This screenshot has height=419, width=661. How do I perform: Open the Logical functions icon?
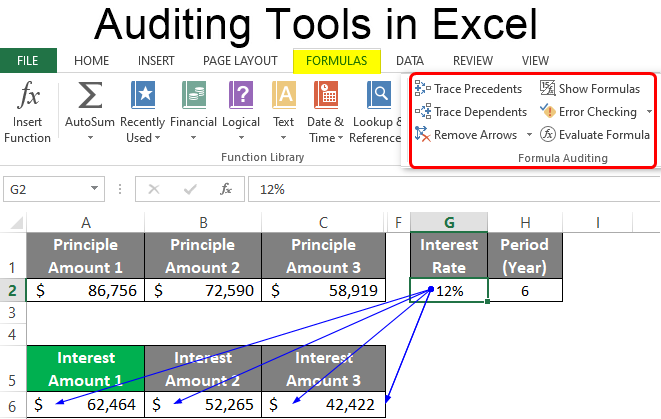point(241,95)
